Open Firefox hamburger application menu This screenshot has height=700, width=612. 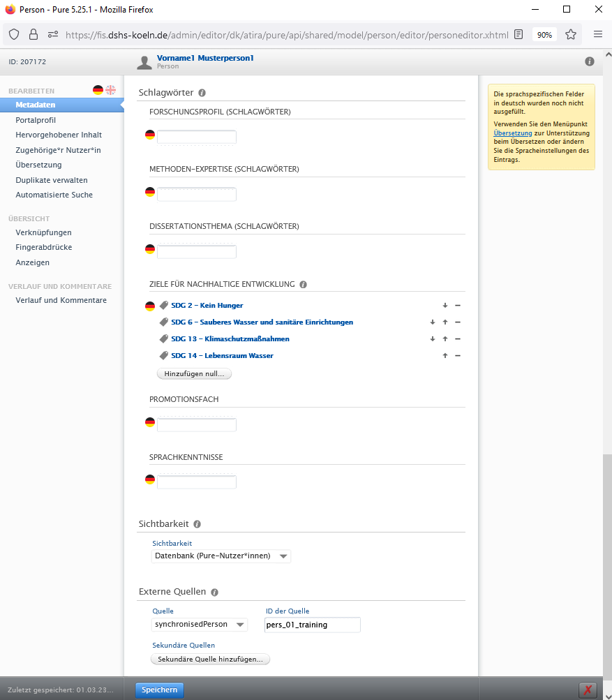(597, 34)
